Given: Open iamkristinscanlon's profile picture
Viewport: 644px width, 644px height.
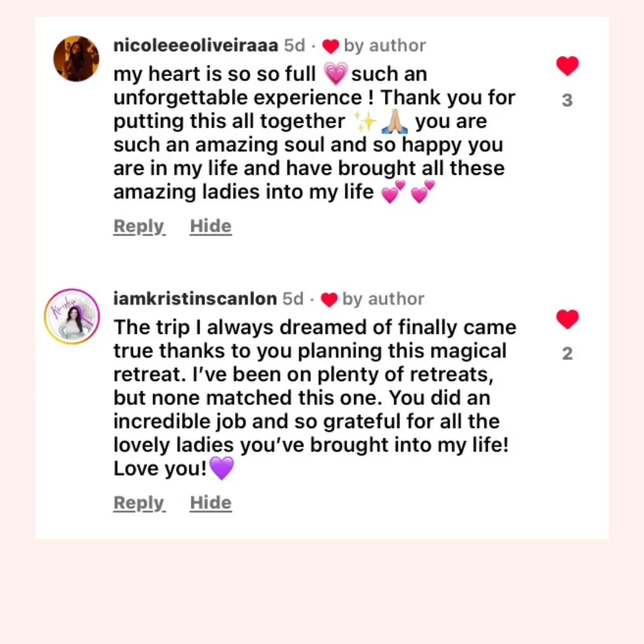Looking at the screenshot, I should click(72, 316).
